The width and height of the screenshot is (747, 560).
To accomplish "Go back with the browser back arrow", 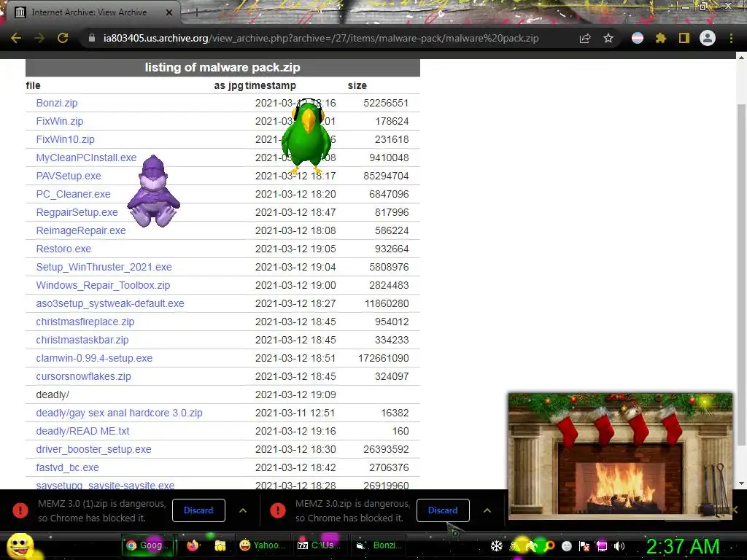I will (16, 38).
